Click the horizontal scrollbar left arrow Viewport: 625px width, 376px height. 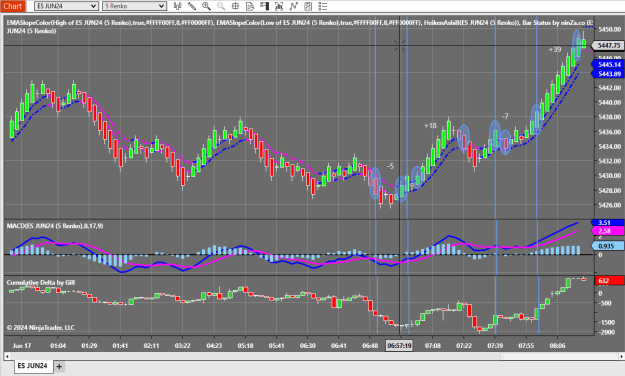(7, 356)
